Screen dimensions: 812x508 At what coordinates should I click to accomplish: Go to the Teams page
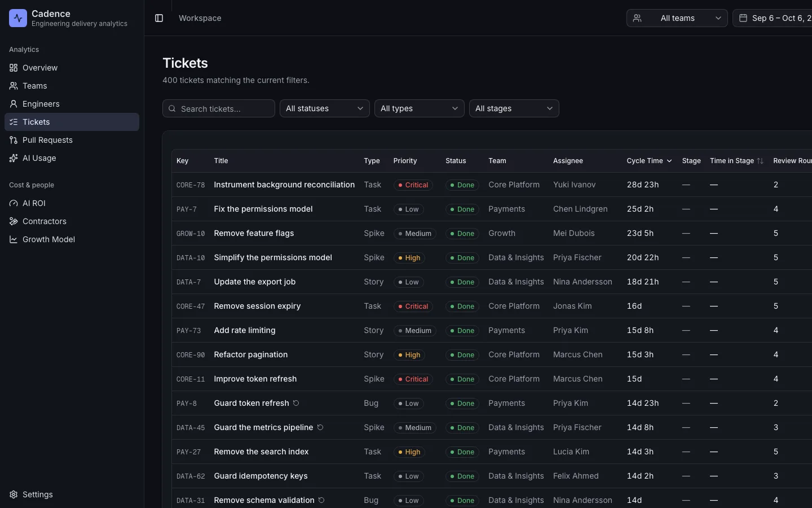tap(72, 86)
